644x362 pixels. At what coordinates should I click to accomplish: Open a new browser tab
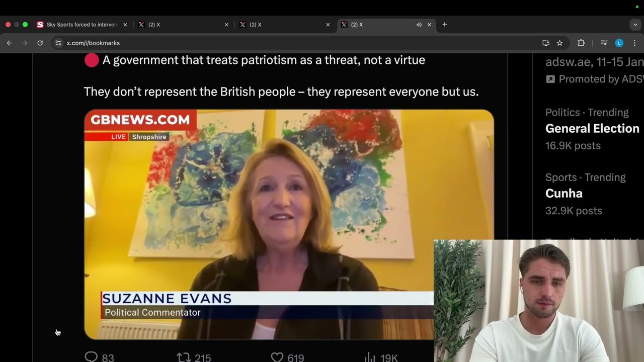pyautogui.click(x=444, y=25)
